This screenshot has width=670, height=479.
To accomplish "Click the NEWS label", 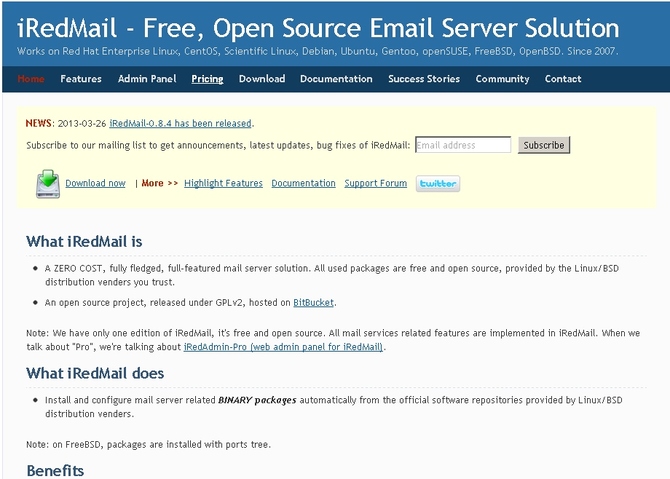I will [38, 123].
